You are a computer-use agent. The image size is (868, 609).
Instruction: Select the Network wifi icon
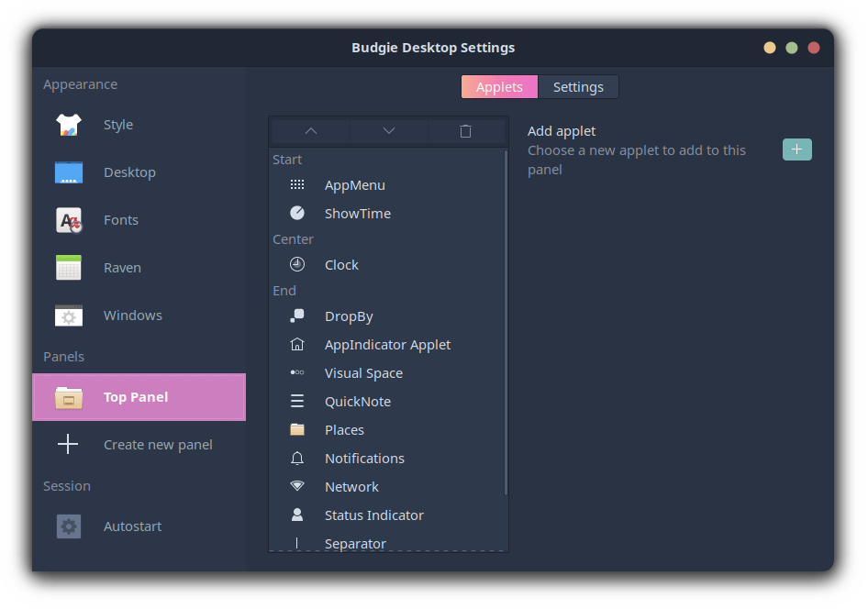coord(297,487)
